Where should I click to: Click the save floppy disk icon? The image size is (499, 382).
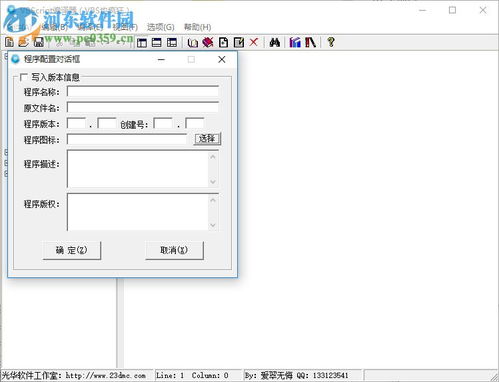pyautogui.click(x=39, y=42)
